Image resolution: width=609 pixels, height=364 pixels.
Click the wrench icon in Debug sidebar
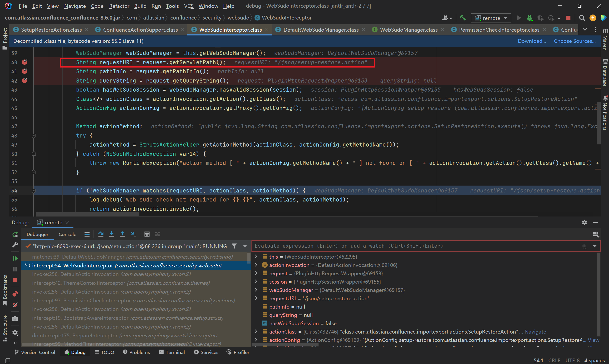(15, 245)
